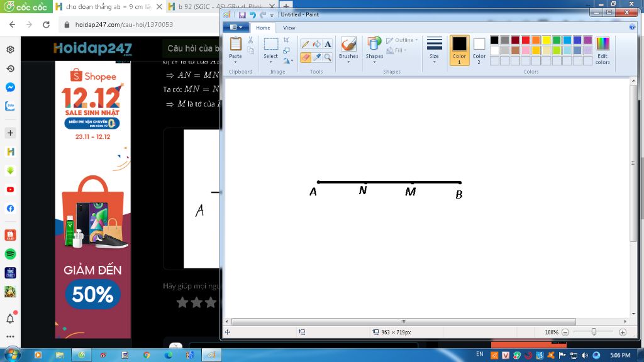Switch to the View ribbon tab
644x362 pixels.
click(x=289, y=28)
